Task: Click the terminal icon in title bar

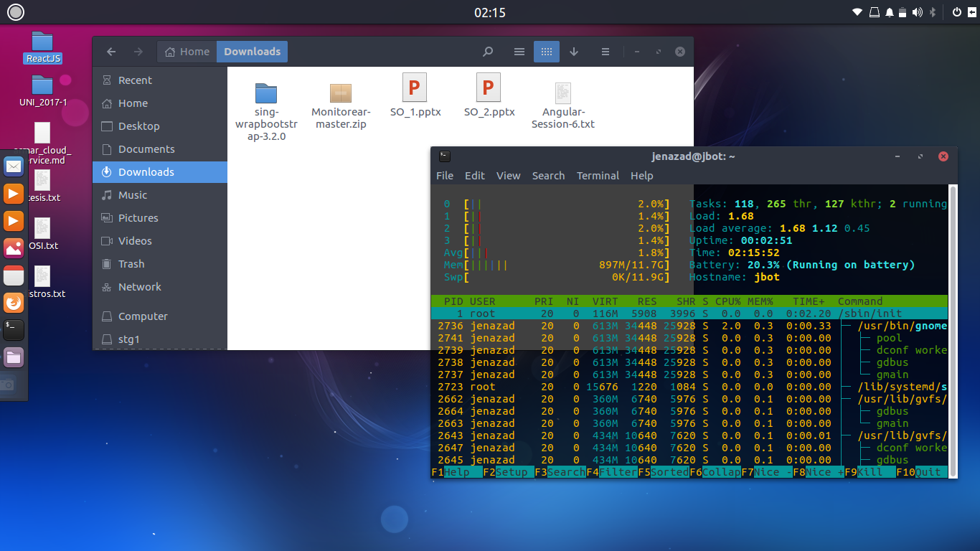Action: [445, 156]
